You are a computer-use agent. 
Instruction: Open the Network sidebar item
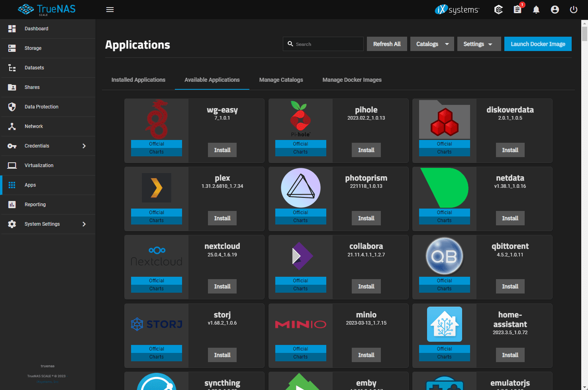pyautogui.click(x=48, y=126)
